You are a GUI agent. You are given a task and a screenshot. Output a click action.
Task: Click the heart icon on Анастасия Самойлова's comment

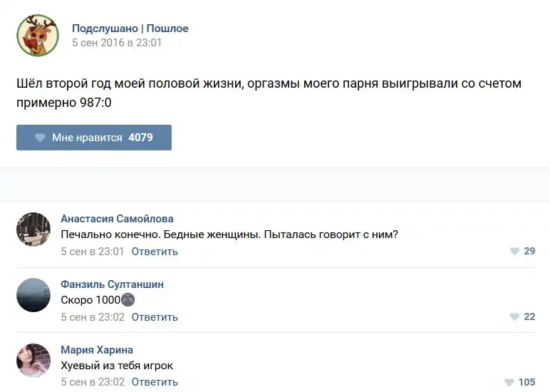click(x=514, y=252)
